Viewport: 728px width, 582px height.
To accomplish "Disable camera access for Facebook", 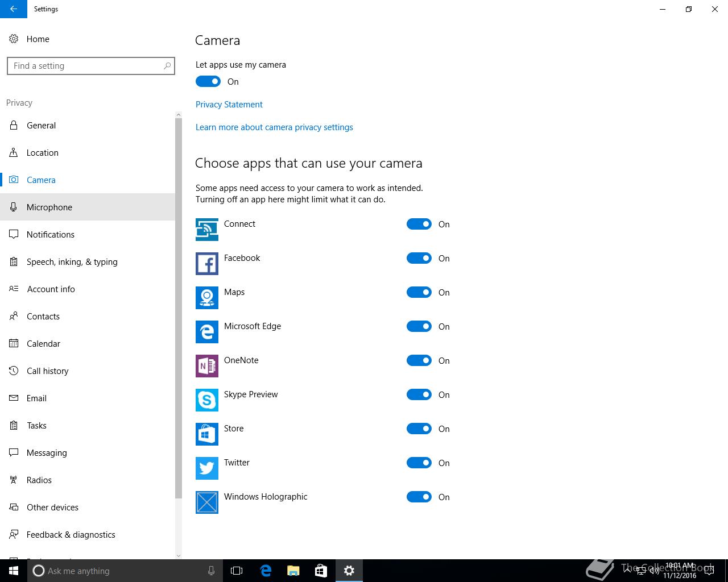I will 419,258.
